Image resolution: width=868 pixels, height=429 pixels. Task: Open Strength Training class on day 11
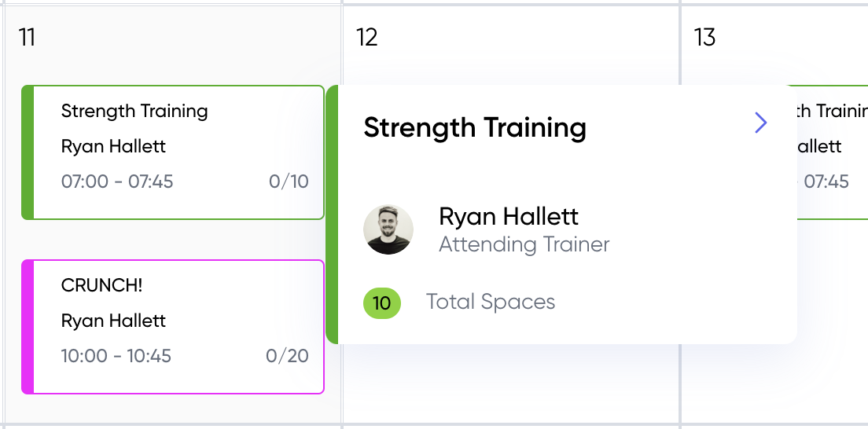click(x=173, y=152)
